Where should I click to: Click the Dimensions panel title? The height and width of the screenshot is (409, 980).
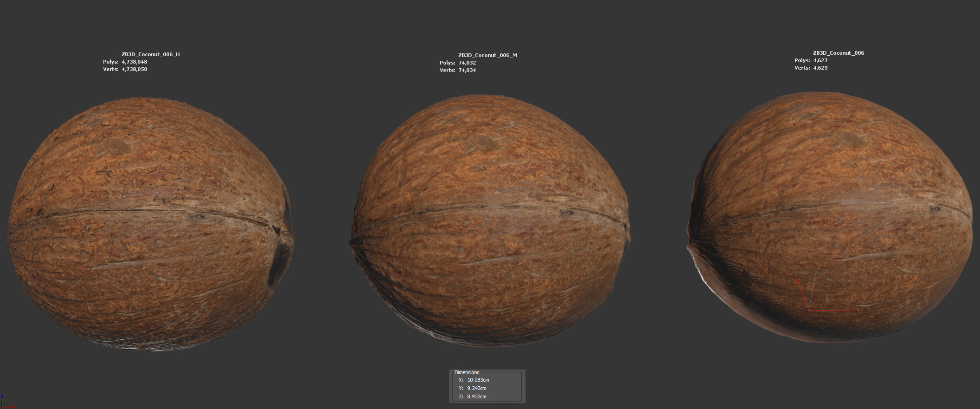pos(467,372)
